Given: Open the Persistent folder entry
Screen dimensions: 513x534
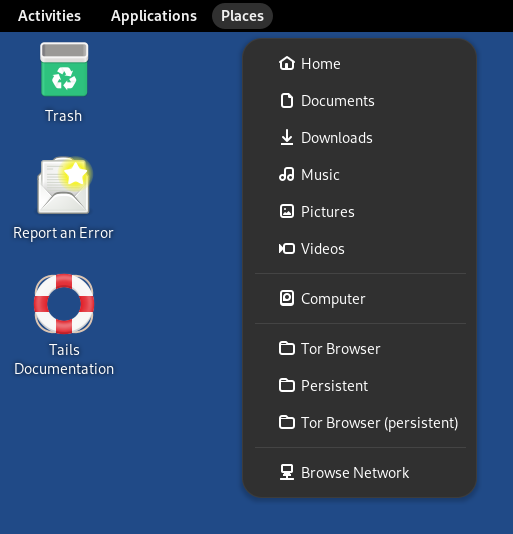Looking at the screenshot, I should point(360,386).
